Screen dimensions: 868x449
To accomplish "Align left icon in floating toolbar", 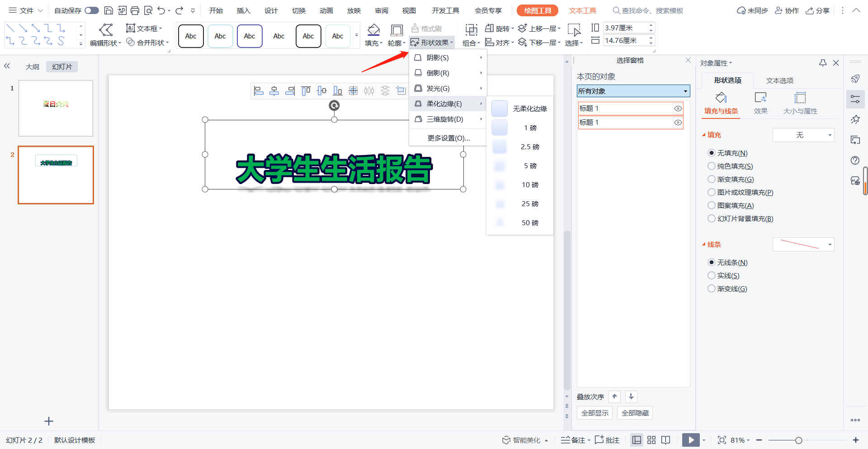I will pyautogui.click(x=259, y=91).
